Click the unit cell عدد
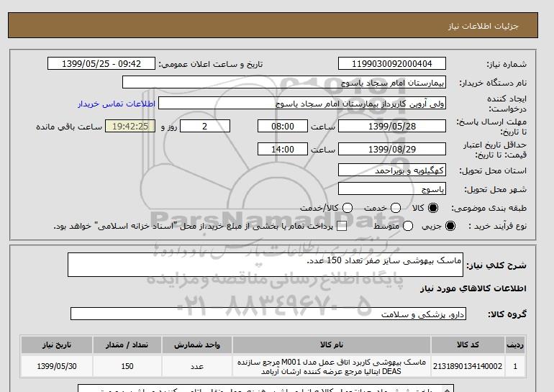554x392 pixels. [197, 366]
